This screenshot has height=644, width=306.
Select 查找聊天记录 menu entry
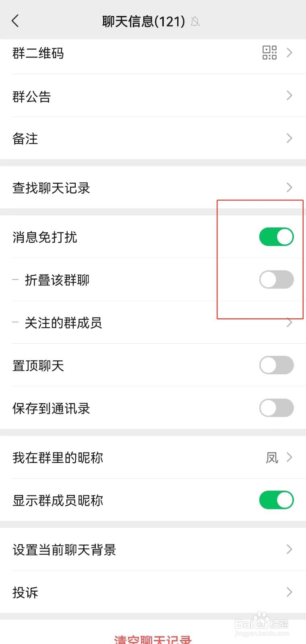pos(51,188)
